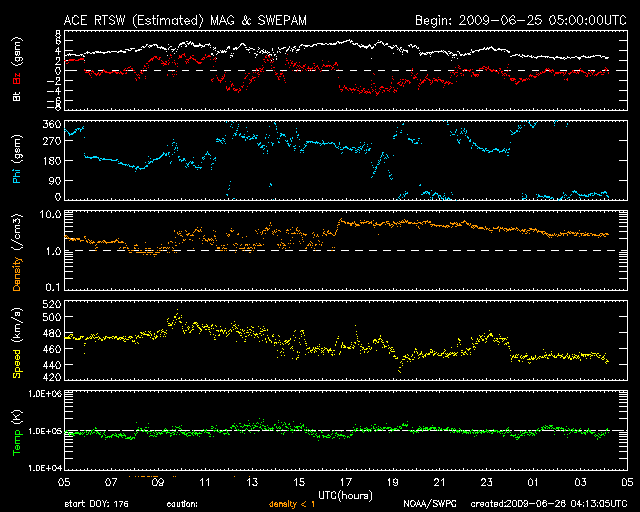The width and height of the screenshot is (640, 512).
Task: Click the white 'Bt' axis label
Action: (x=17, y=96)
